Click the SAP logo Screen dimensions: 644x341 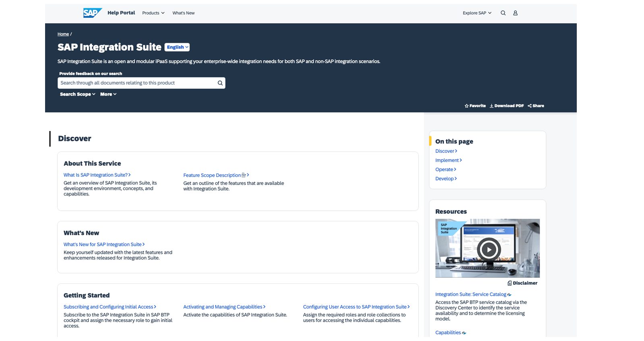[93, 13]
